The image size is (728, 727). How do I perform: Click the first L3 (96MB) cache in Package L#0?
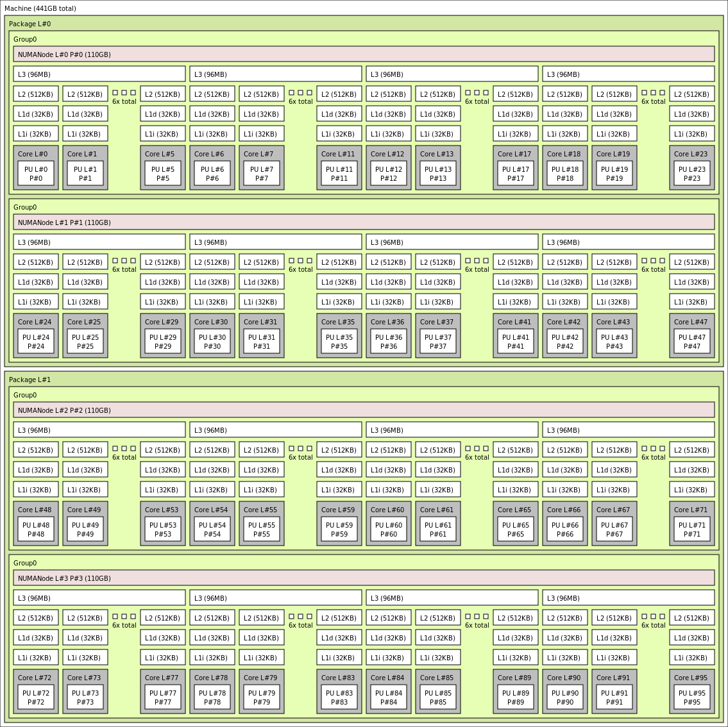99,73
